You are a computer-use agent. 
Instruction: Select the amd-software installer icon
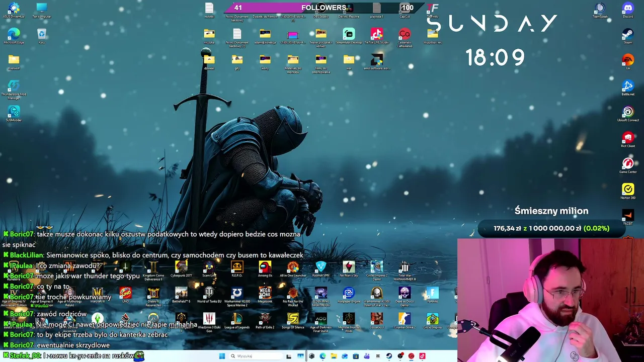pos(376,62)
